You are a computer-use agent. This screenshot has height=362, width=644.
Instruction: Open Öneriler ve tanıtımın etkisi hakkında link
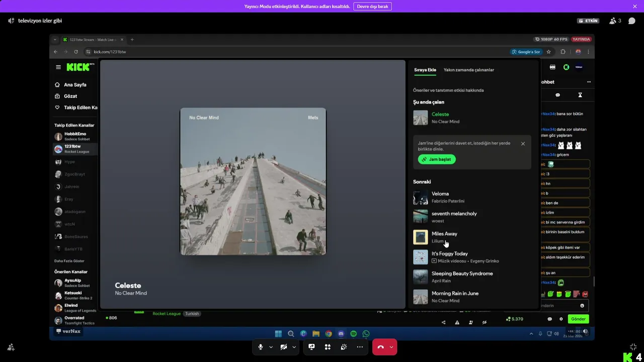tap(448, 90)
